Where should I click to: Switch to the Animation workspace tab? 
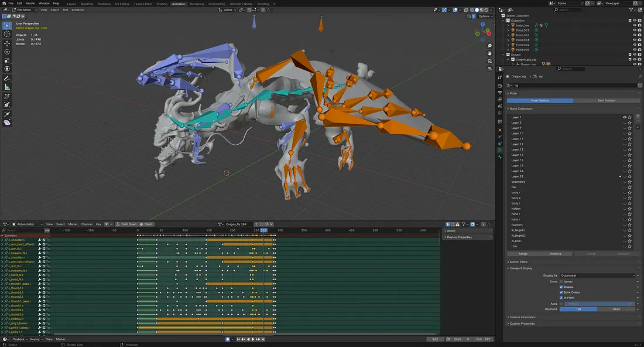tap(179, 4)
